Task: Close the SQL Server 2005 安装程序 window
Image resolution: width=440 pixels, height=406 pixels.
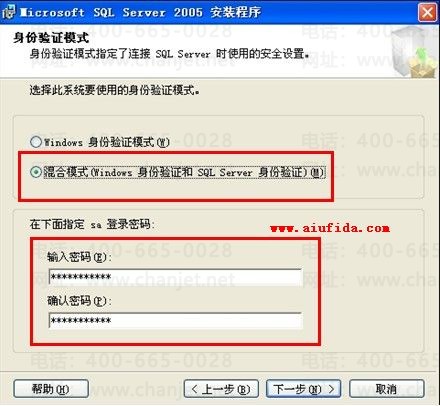Action: click(427, 13)
